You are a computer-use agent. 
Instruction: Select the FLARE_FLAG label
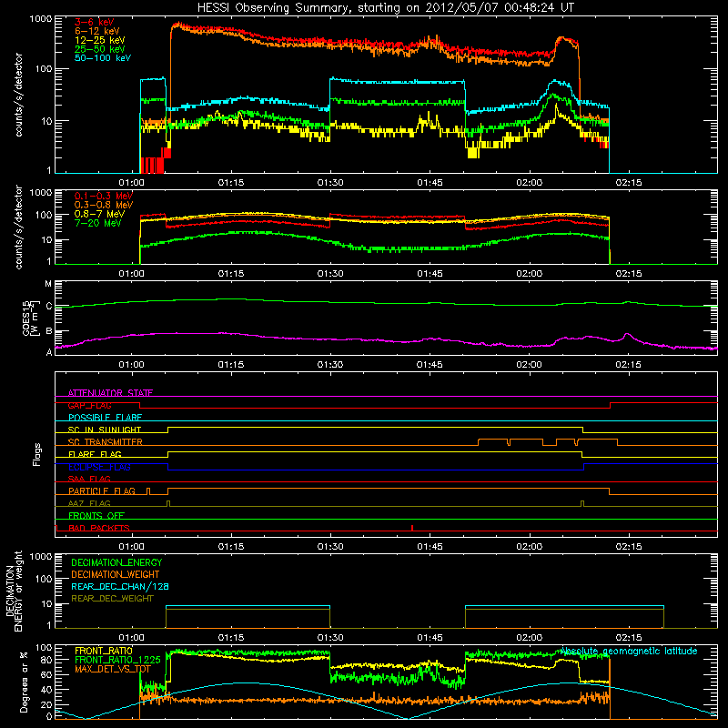click(95, 454)
